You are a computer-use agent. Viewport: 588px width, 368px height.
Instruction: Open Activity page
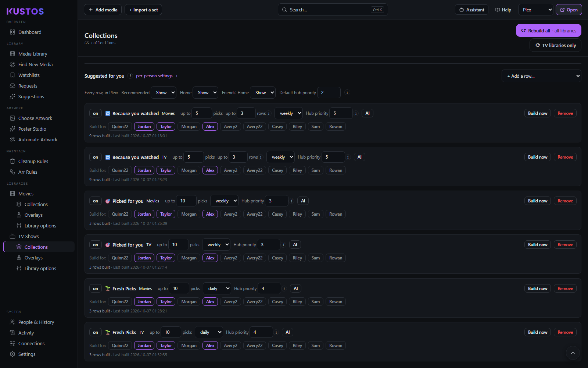(26, 333)
